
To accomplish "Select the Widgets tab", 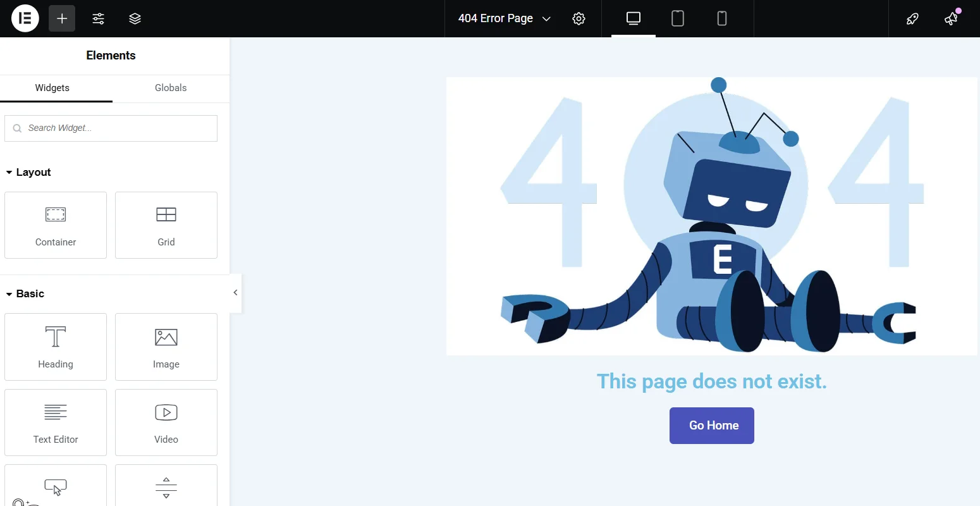I will pyautogui.click(x=52, y=88).
